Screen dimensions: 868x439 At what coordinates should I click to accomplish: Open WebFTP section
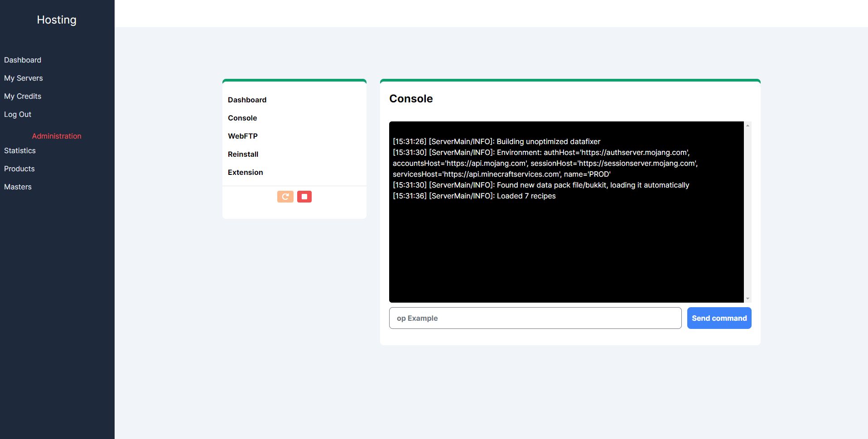[243, 136]
